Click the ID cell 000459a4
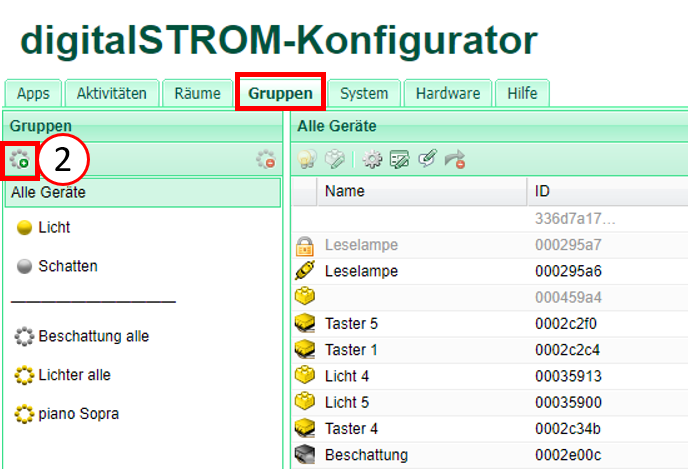Viewport: 688px width, 469px height. (568, 297)
